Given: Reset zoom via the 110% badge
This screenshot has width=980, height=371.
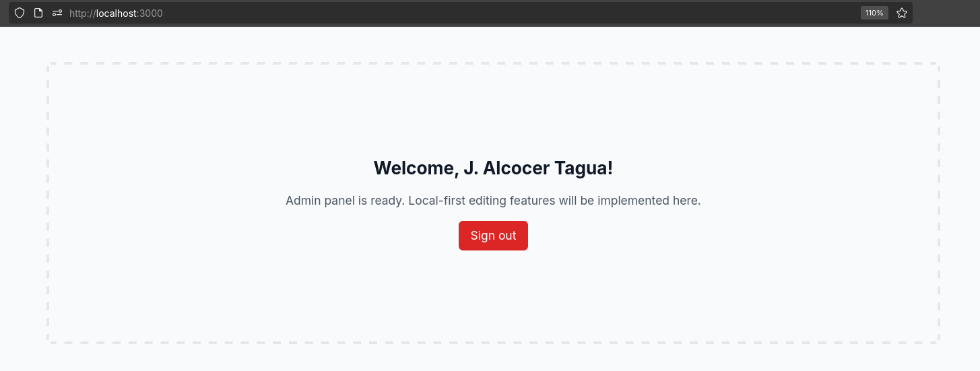Looking at the screenshot, I should coord(874,13).
